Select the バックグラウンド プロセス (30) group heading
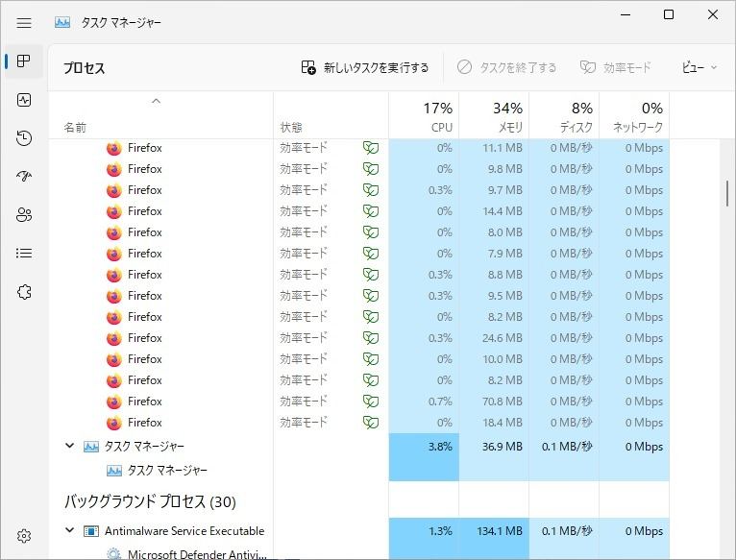736x560 pixels. [x=150, y=501]
